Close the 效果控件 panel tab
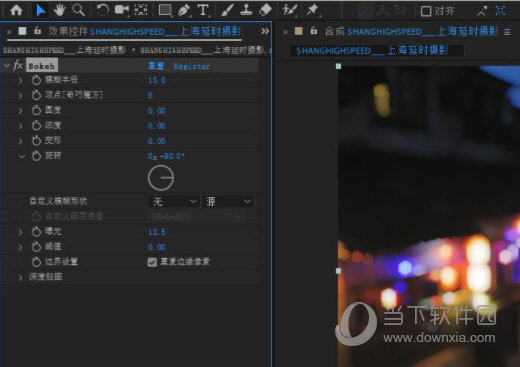This screenshot has height=367, width=520. [x=9, y=32]
